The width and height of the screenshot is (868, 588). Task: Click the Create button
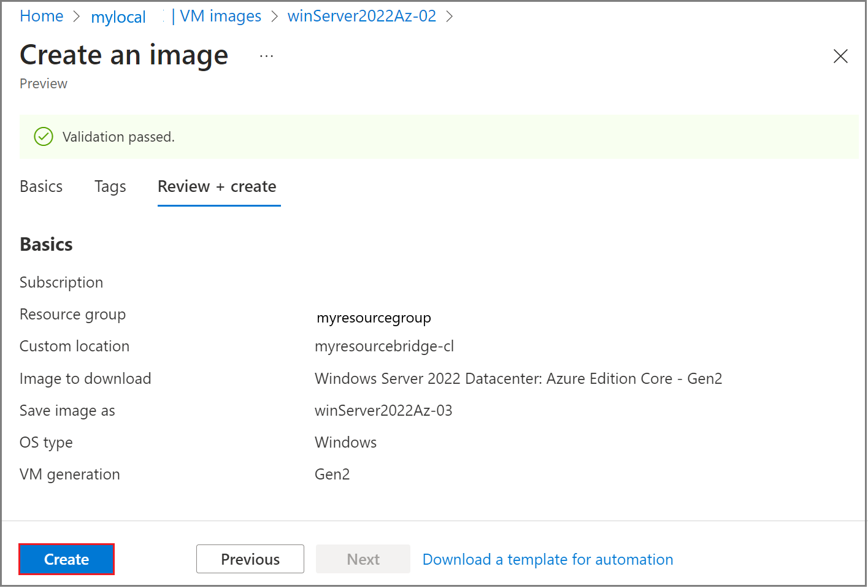click(66, 559)
